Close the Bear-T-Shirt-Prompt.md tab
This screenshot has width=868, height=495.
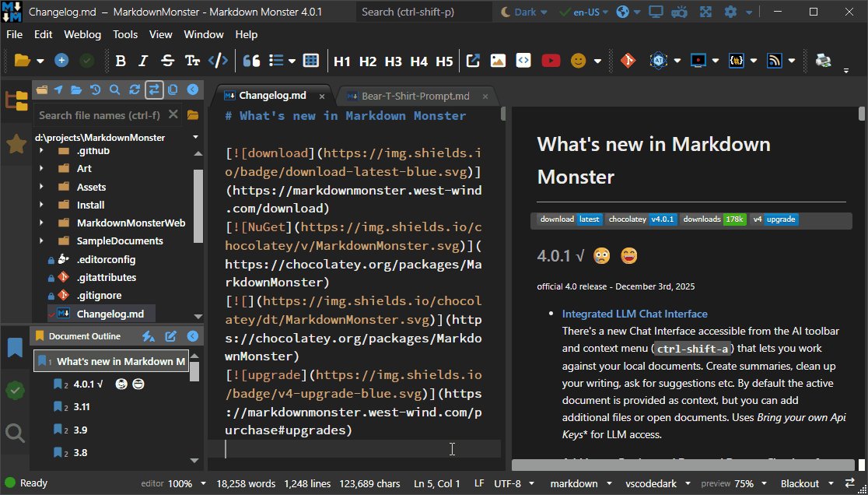pyautogui.click(x=485, y=97)
